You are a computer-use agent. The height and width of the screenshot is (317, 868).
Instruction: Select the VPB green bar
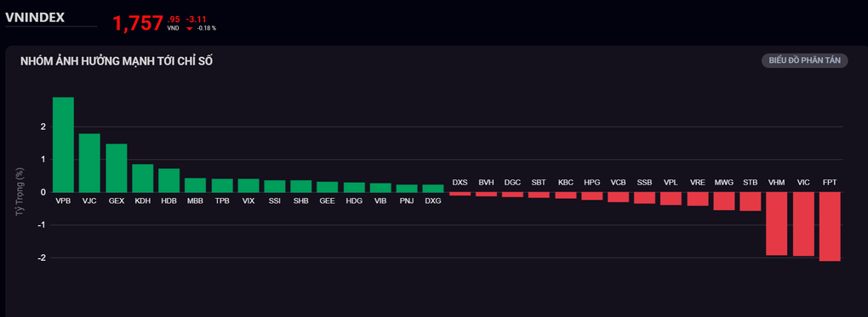(x=63, y=144)
